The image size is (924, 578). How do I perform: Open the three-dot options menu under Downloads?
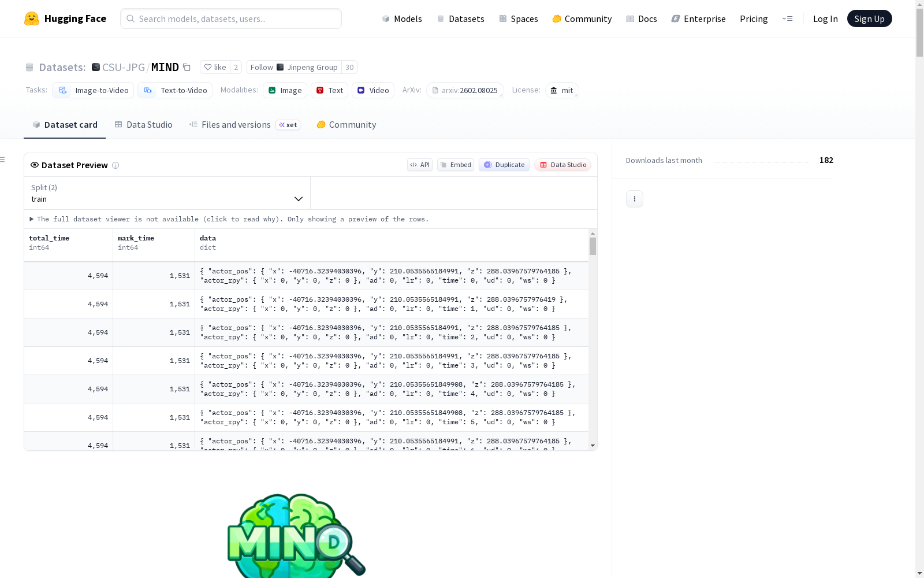tap(635, 199)
